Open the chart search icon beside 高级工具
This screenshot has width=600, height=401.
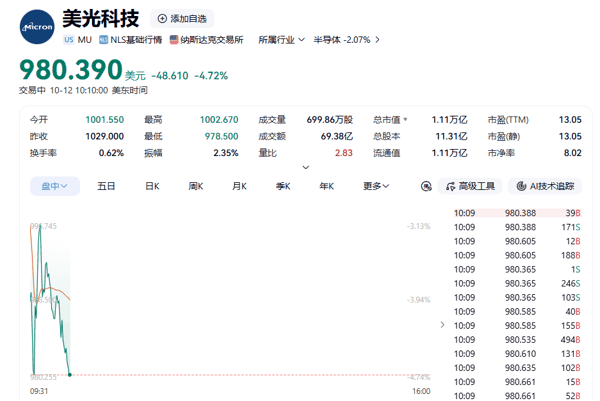(426, 186)
